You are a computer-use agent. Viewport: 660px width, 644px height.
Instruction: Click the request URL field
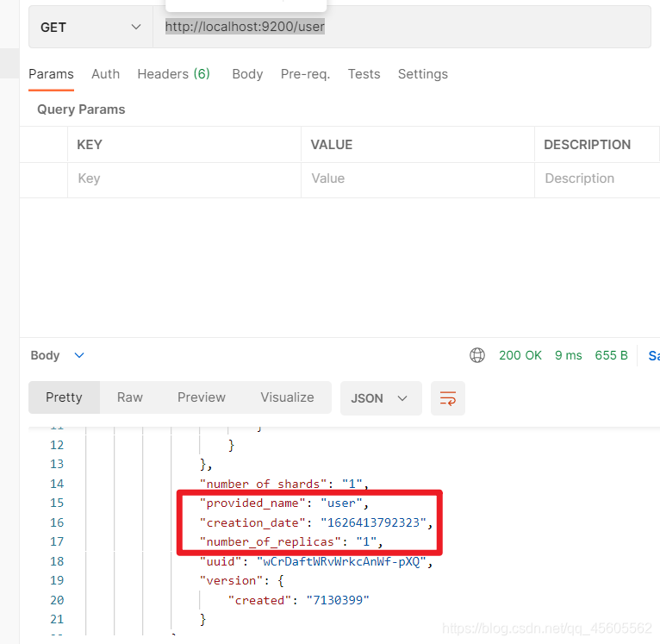[x=402, y=27]
